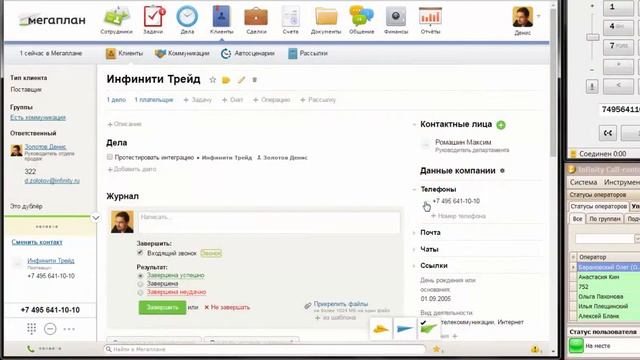Open the 1 дело link
Image resolution: width=640 pixels, height=360 pixels.
(116, 100)
